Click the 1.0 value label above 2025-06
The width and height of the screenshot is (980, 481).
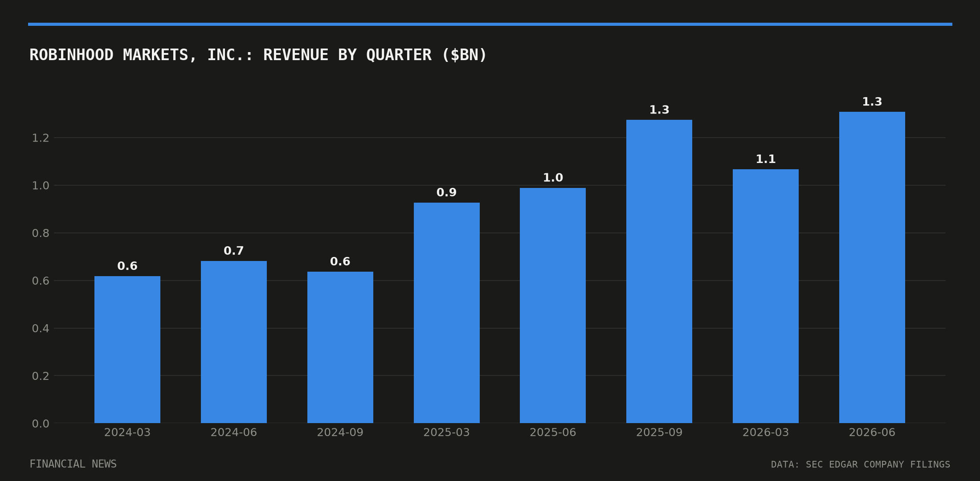553,178
